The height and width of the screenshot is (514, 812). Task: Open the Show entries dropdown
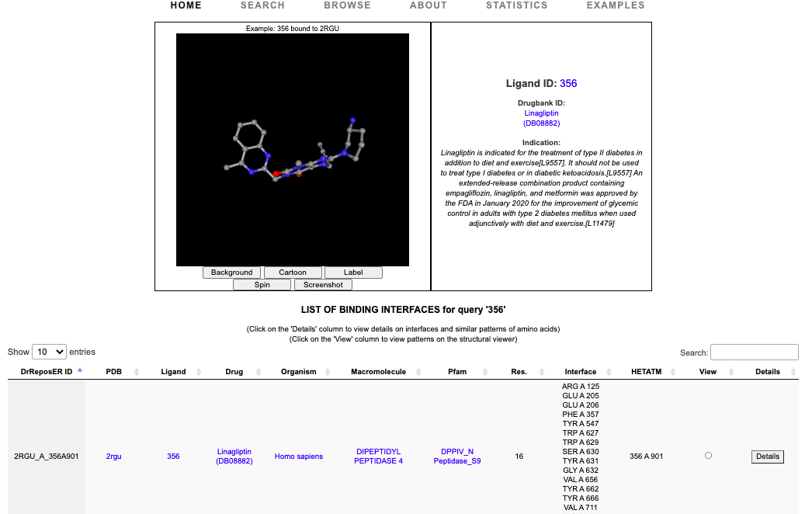(49, 352)
